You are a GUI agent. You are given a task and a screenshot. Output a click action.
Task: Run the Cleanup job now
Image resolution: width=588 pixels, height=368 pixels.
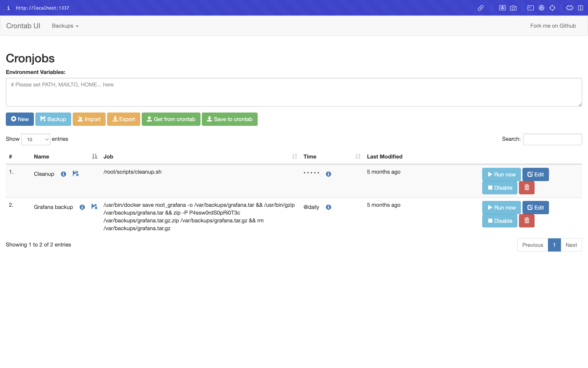[x=501, y=174]
